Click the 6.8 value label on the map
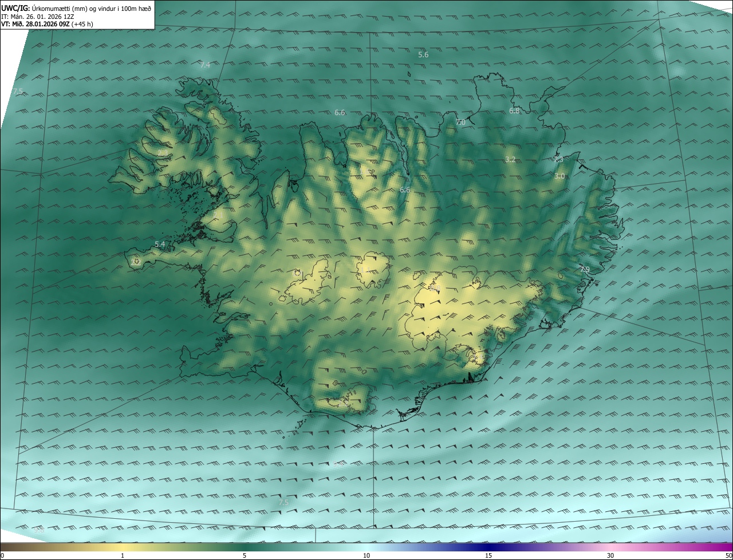This screenshot has height=560, width=733. pos(514,111)
